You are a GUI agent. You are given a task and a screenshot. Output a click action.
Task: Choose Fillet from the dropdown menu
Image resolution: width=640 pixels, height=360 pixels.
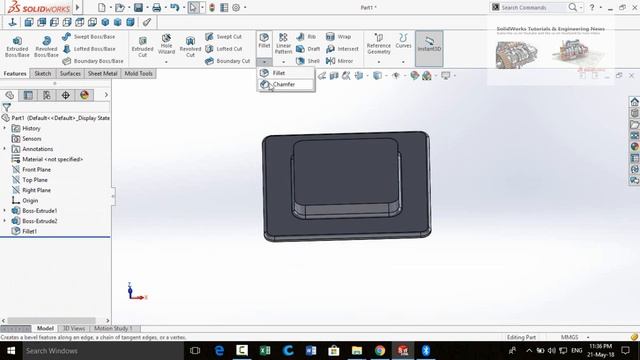tap(286, 73)
